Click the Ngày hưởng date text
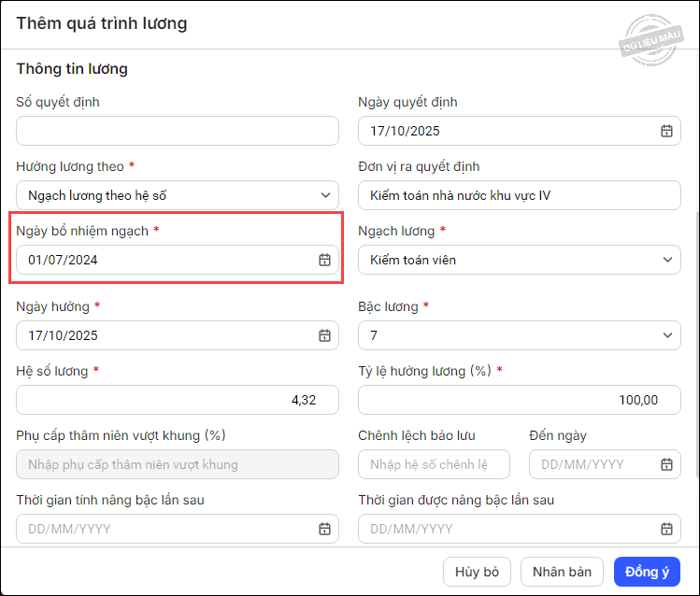 64,335
